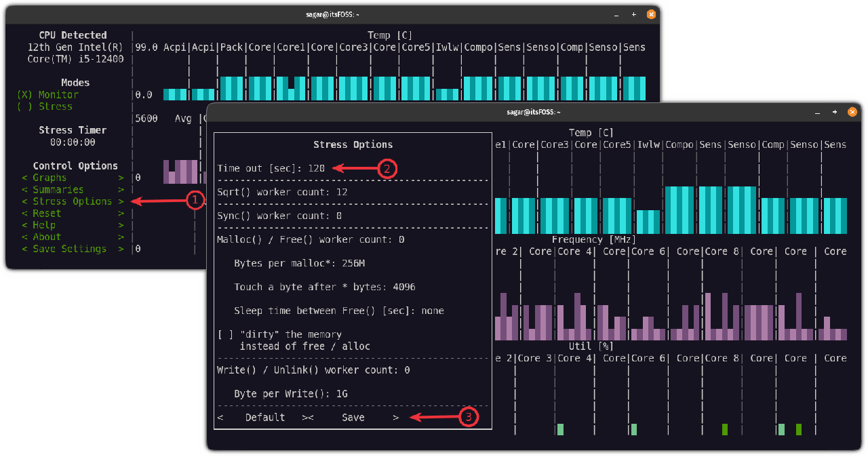Screen dimensions: 868x457
Task: Select the Monitor mode radio button
Action: (25, 95)
